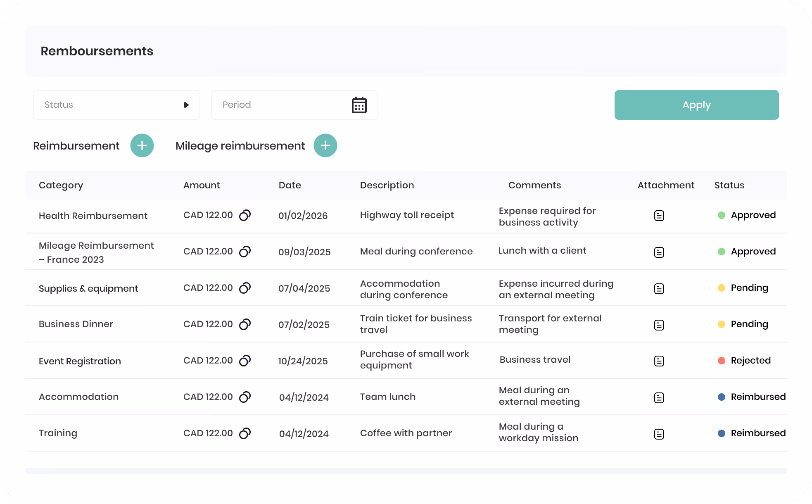
Task: Click Pending status of Supplies & equipment row
Action: 743,288
